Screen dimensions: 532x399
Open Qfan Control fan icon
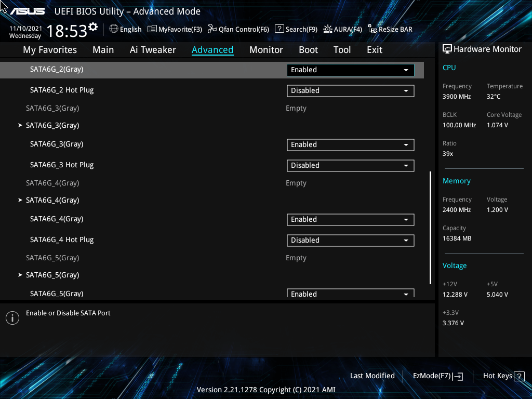212,29
